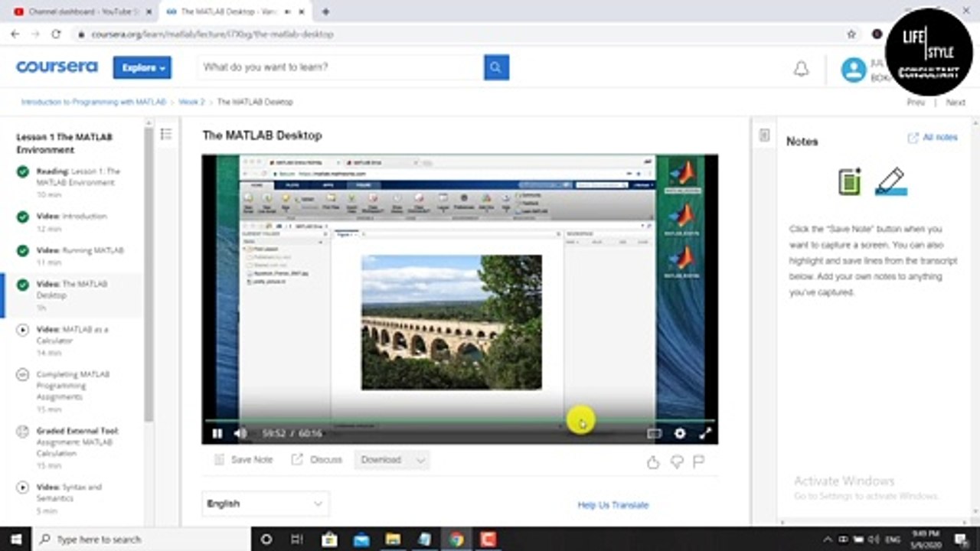Click the Coursera logo
This screenshot has height=551, width=980.
pyautogui.click(x=57, y=67)
